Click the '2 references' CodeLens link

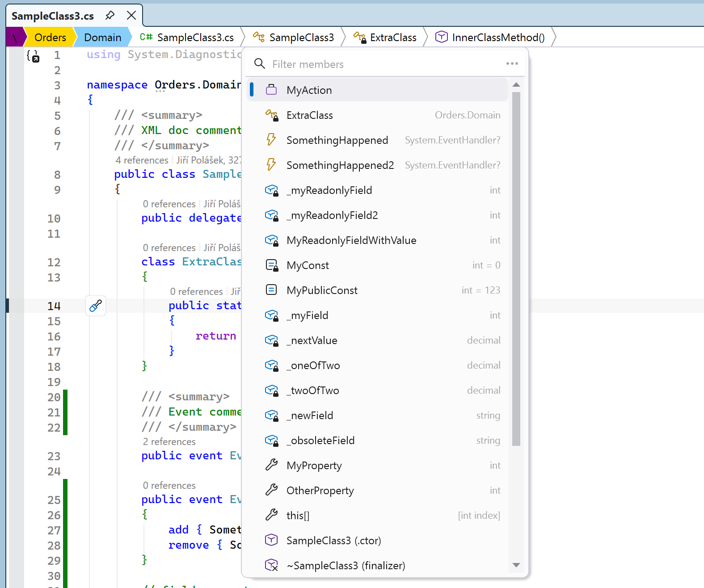pos(169,441)
